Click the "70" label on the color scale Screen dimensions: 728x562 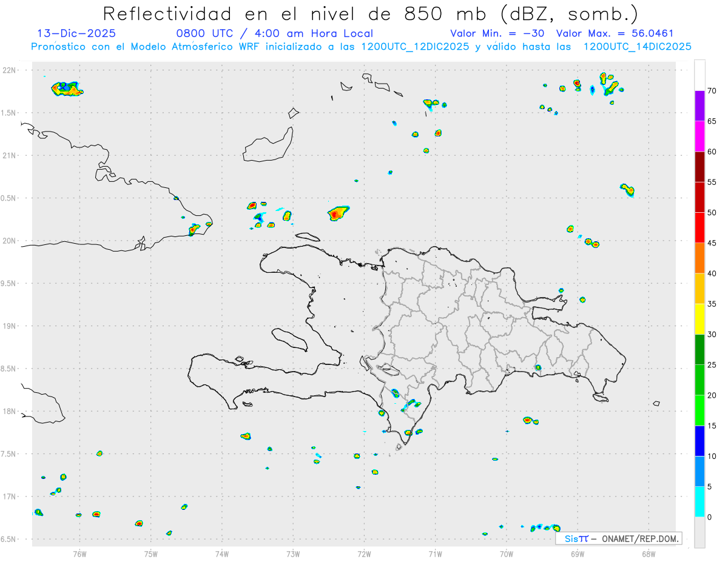point(712,91)
